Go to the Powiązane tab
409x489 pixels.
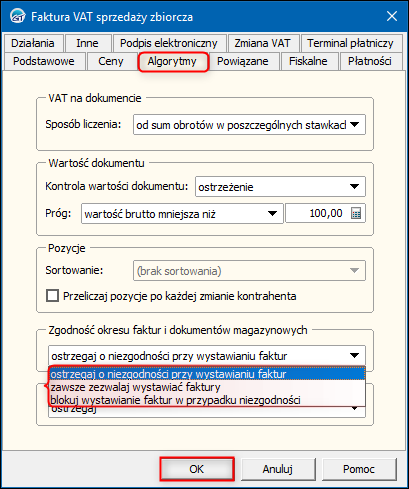pos(243,61)
